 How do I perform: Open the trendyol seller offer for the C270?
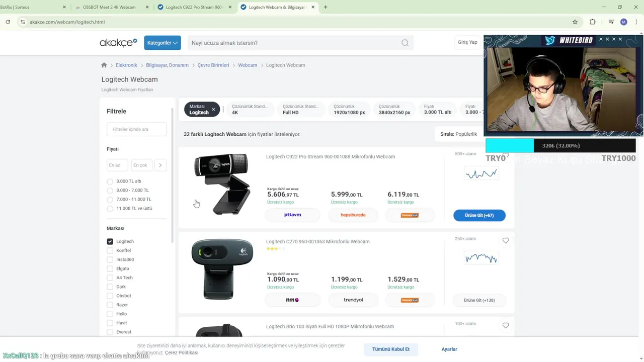point(353,300)
